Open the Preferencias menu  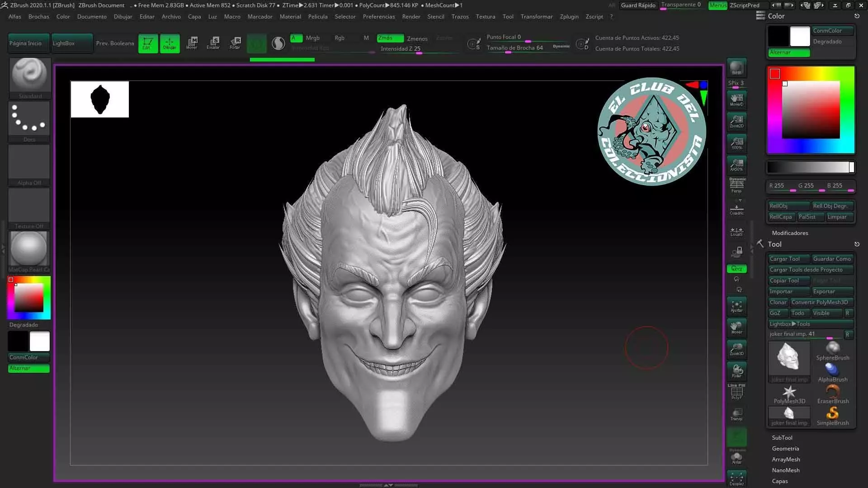pyautogui.click(x=379, y=17)
